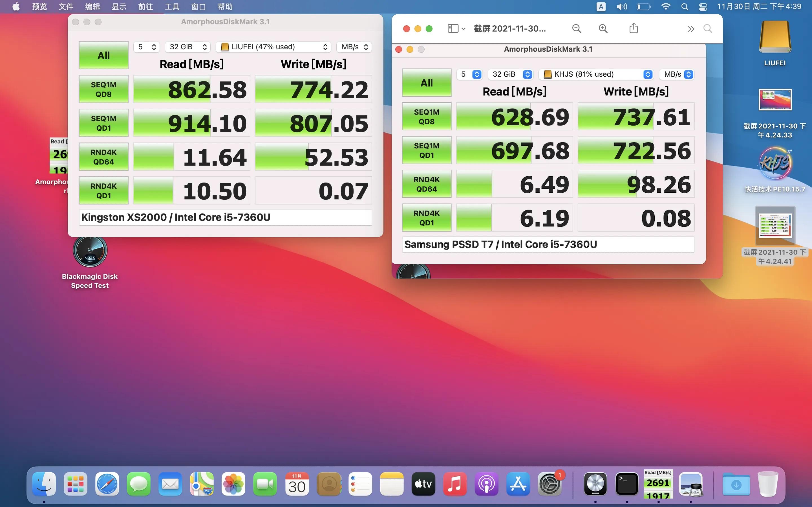Open the 显示 menu in menu bar

click(119, 7)
